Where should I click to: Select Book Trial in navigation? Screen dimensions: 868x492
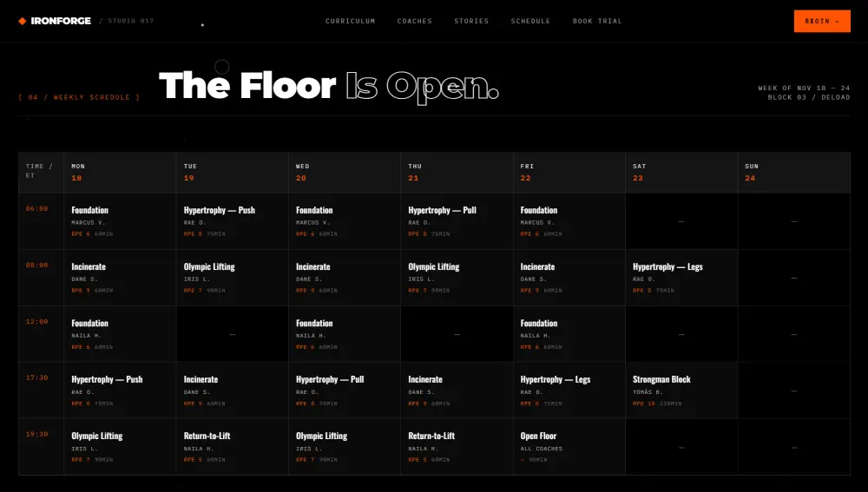pos(597,21)
